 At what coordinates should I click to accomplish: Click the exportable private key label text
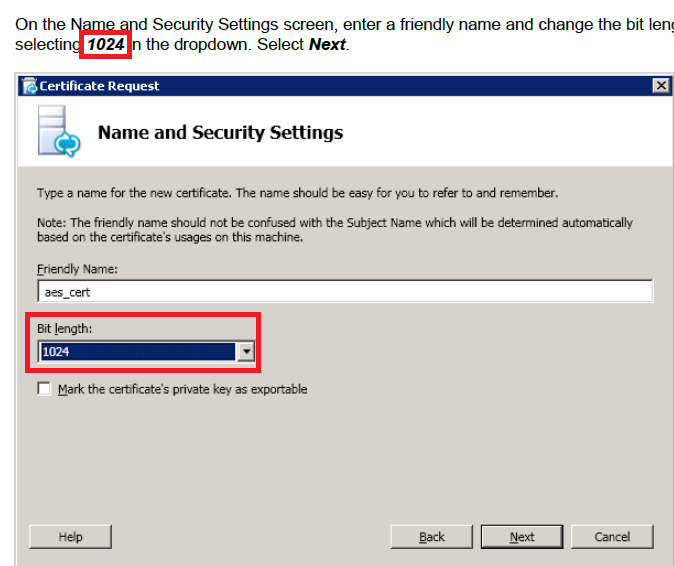coord(182,389)
